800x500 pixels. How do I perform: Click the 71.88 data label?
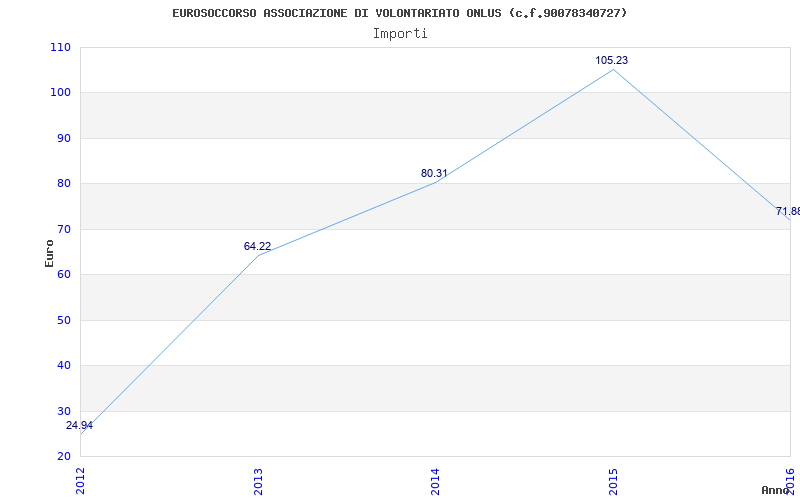788,211
